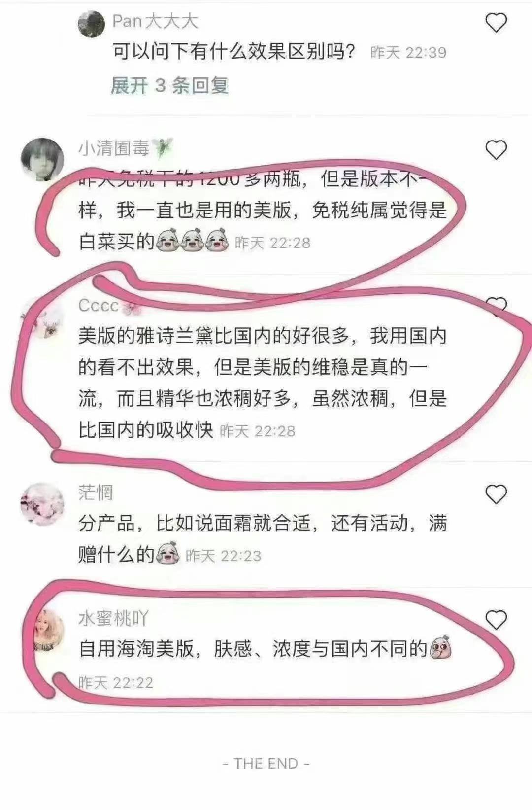Reply to 分产品 面霜 comment text
This screenshot has width=532, height=810.
[263, 539]
